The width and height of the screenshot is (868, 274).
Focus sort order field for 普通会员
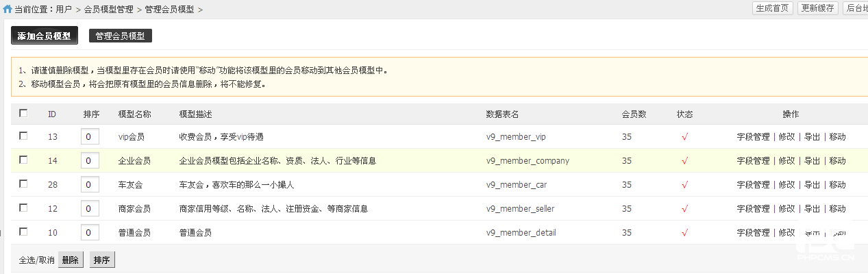pyautogui.click(x=90, y=233)
